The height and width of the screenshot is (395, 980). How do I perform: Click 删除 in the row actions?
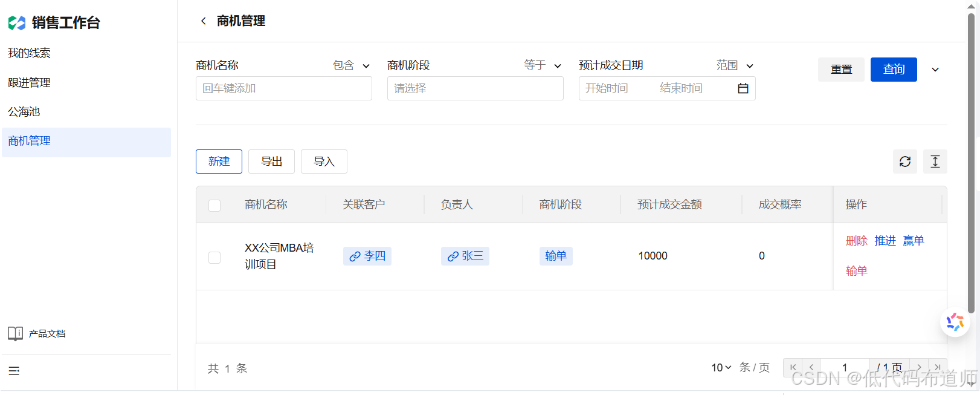856,241
